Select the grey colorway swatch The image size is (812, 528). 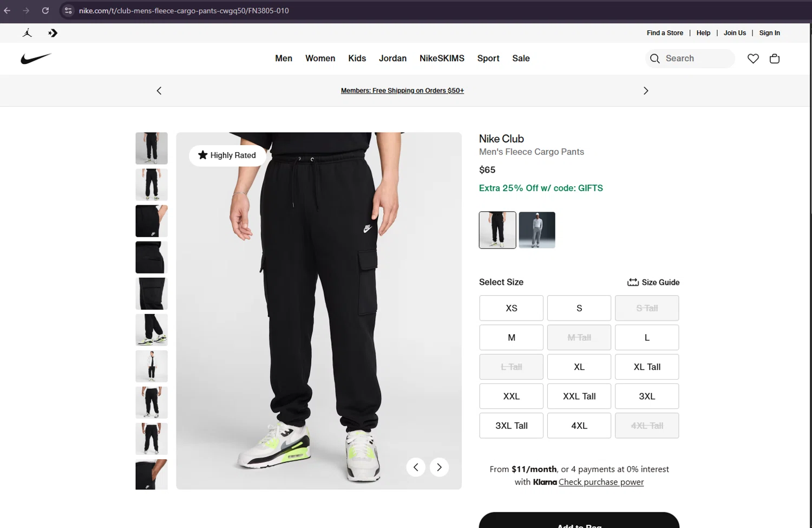click(x=537, y=230)
